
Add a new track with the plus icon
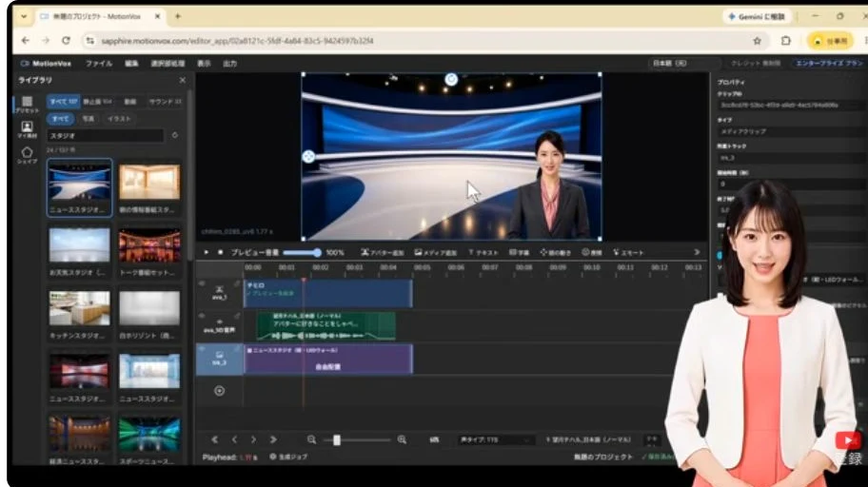coord(219,391)
